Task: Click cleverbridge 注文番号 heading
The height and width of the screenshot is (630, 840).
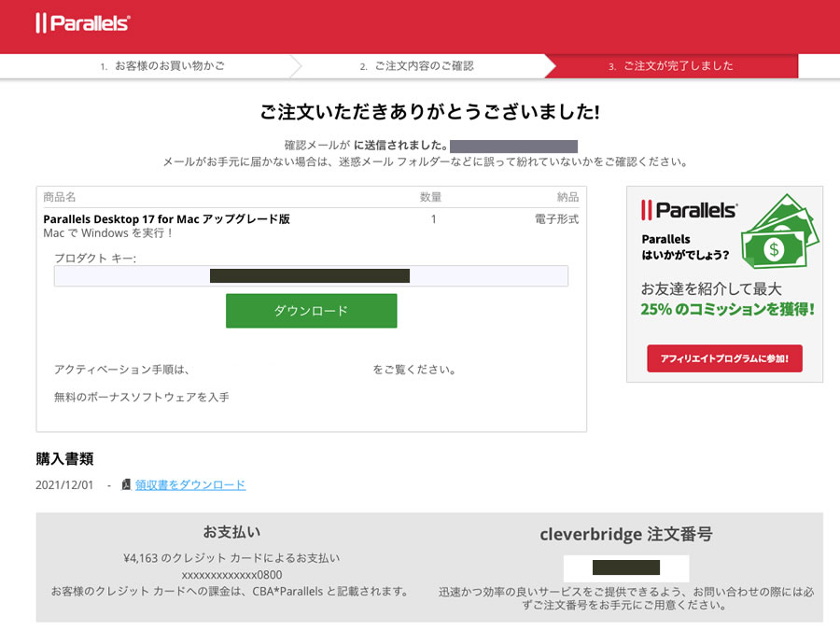Action: click(x=625, y=534)
